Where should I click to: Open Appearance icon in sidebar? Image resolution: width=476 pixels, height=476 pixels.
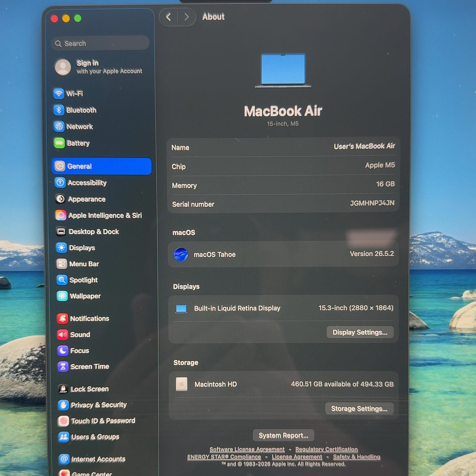(x=60, y=199)
